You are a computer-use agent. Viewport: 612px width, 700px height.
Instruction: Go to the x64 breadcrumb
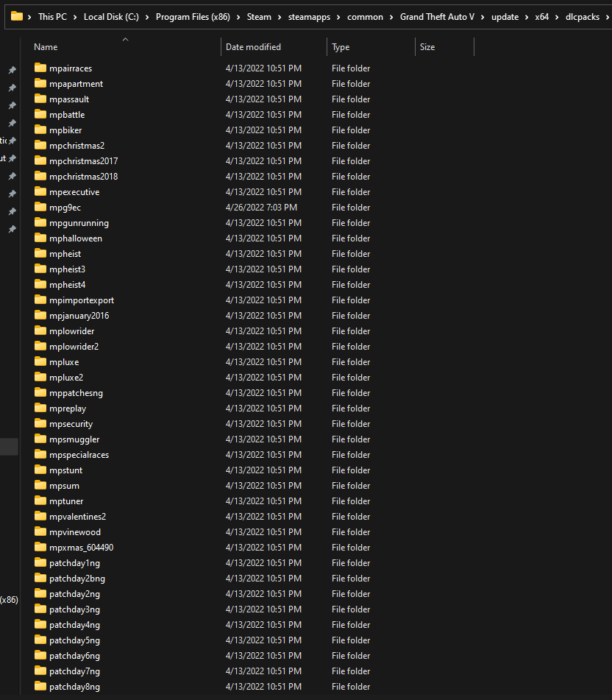542,17
